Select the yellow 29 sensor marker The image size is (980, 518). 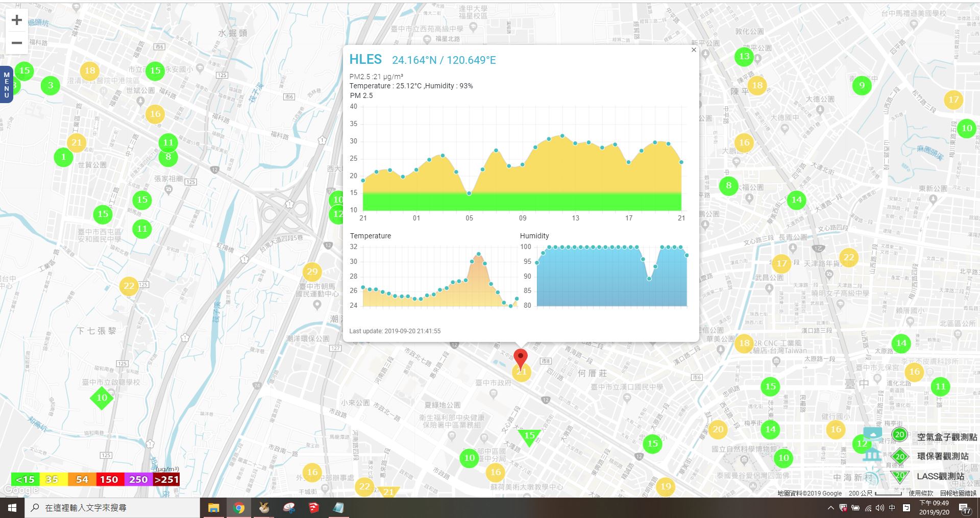(312, 272)
